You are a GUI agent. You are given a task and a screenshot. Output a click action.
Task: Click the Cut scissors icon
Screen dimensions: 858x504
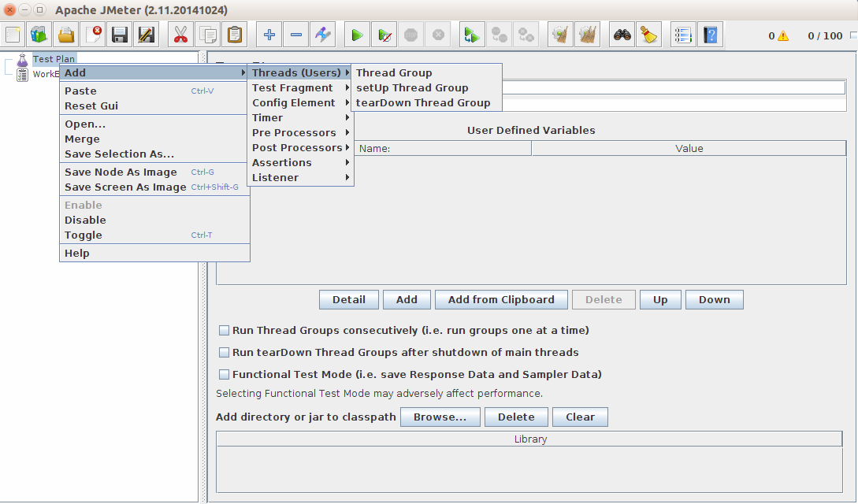[180, 35]
